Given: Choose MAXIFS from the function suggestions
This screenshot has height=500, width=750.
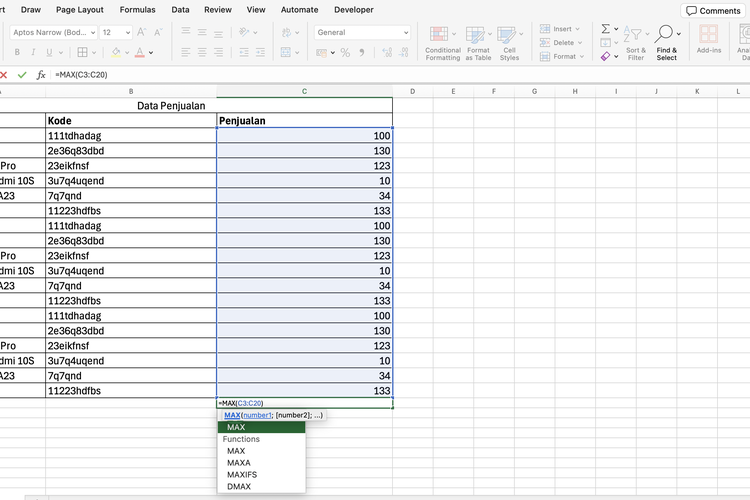Looking at the screenshot, I should (242, 475).
